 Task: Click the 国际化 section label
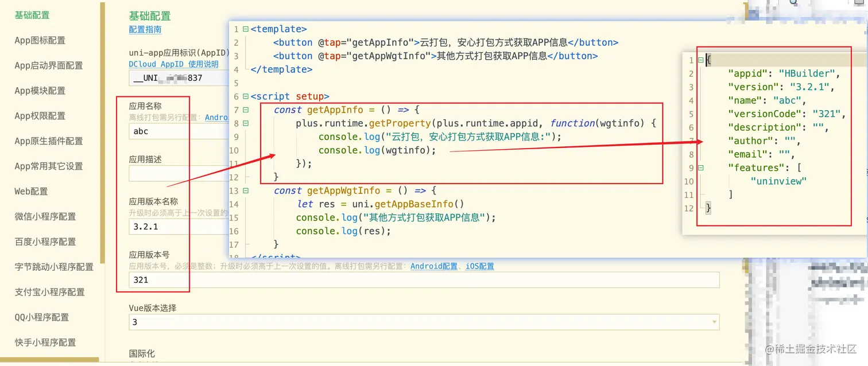(x=142, y=353)
